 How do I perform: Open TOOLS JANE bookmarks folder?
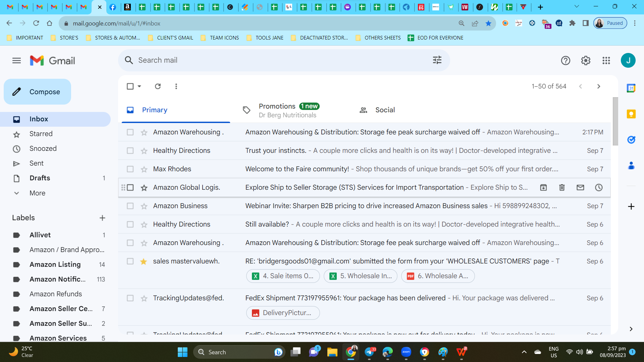click(x=265, y=38)
